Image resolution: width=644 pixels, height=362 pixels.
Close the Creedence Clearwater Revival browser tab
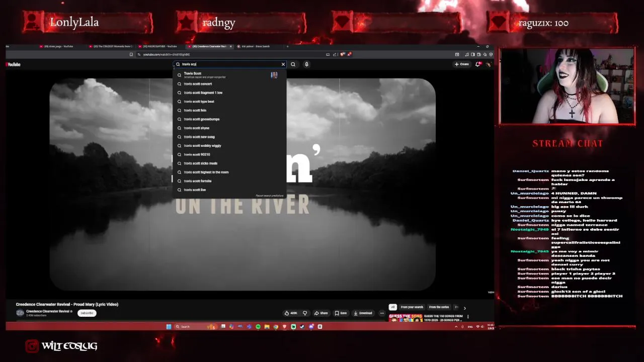click(x=231, y=46)
